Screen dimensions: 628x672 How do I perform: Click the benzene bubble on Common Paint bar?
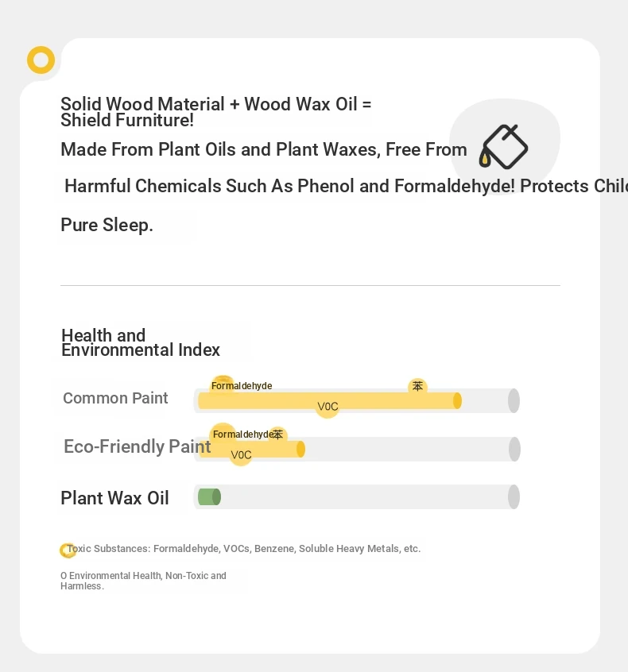(417, 387)
